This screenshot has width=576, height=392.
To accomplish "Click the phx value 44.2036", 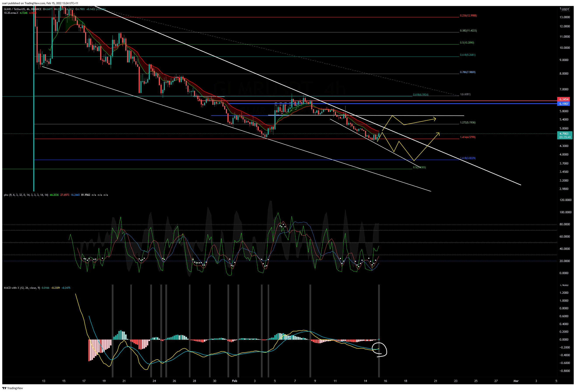I will point(54,195).
